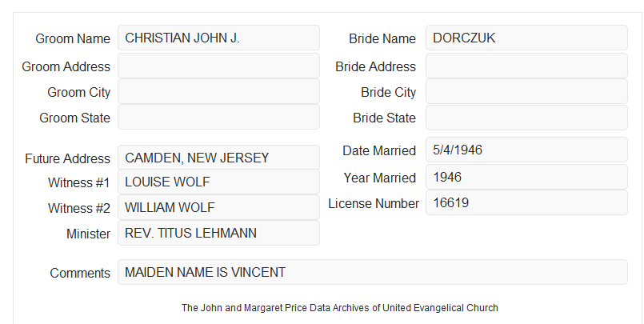Focus the Groom State field
644x324 pixels.
218,117
